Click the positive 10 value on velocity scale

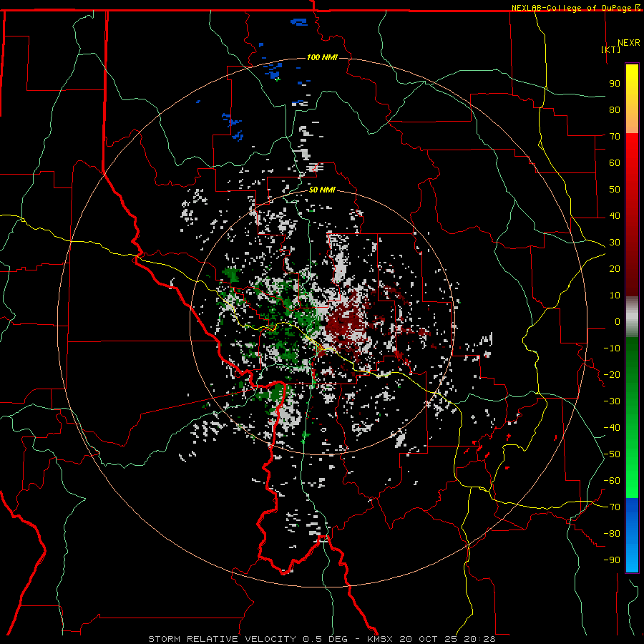pyautogui.click(x=615, y=296)
